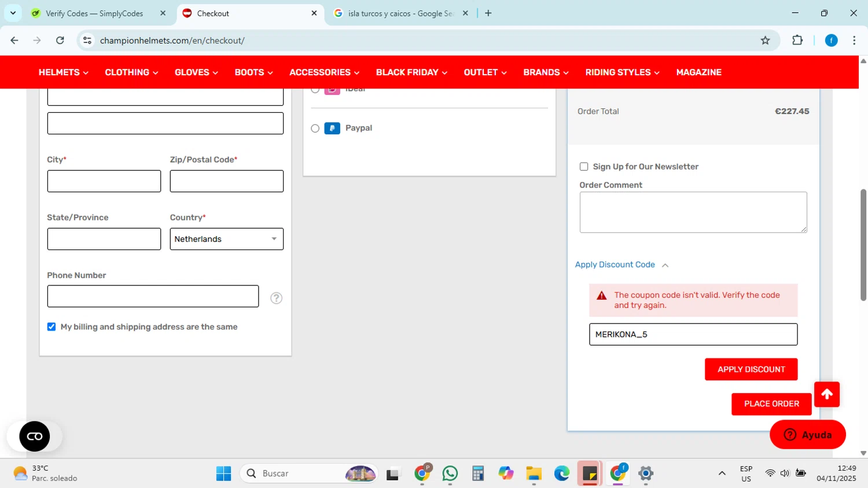The width and height of the screenshot is (868, 488).
Task: Click the PLACE ORDER button
Action: pyautogui.click(x=771, y=404)
